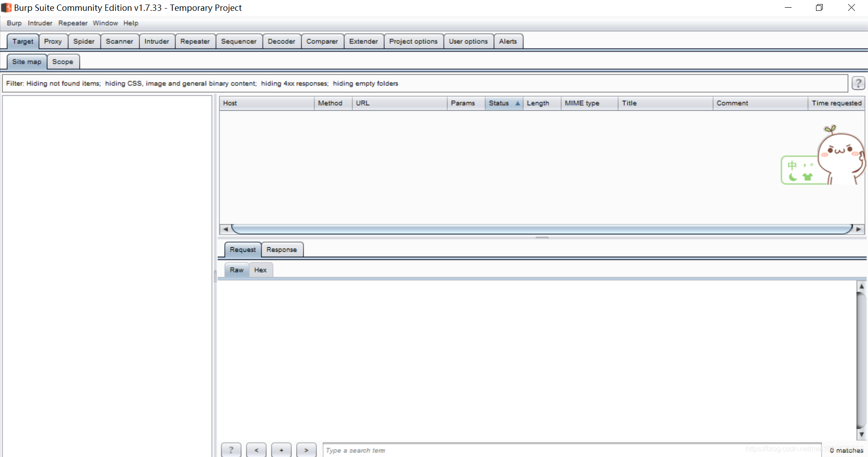Viewport: 868px width, 457px height.
Task: Restore down the Burp Suite window
Action: [x=819, y=8]
